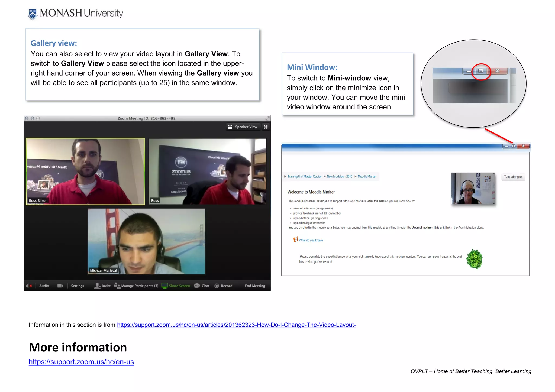Click the close X in the magnified title bar
The width and height of the screenshot is (555, 392).
click(x=497, y=71)
